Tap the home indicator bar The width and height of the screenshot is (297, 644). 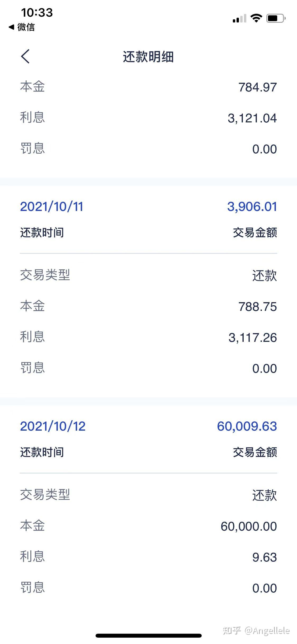(148, 636)
